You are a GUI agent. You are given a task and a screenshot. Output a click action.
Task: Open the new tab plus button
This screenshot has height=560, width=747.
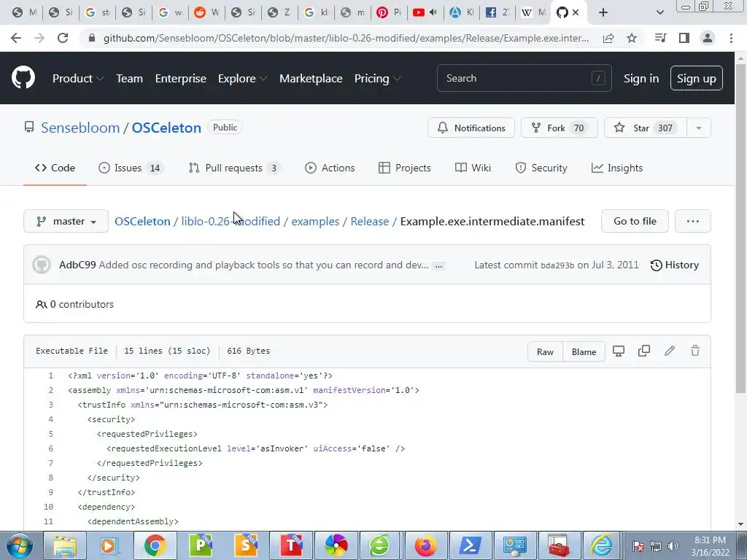603,12
